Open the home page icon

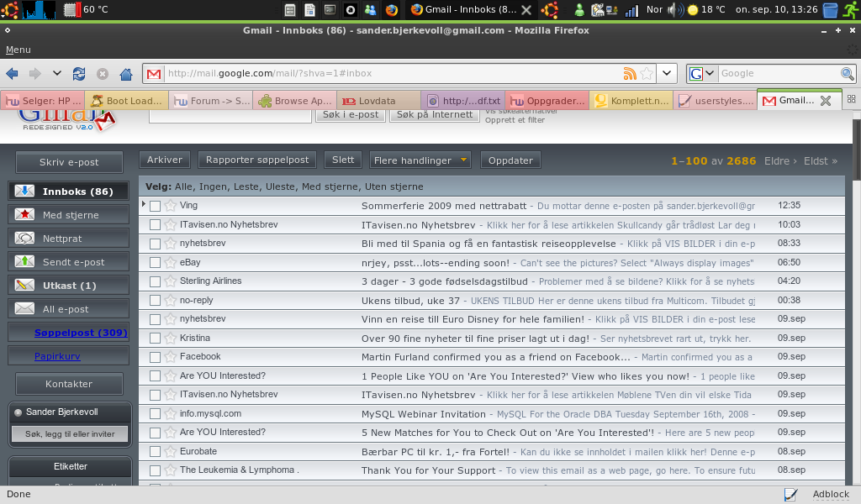tap(126, 73)
